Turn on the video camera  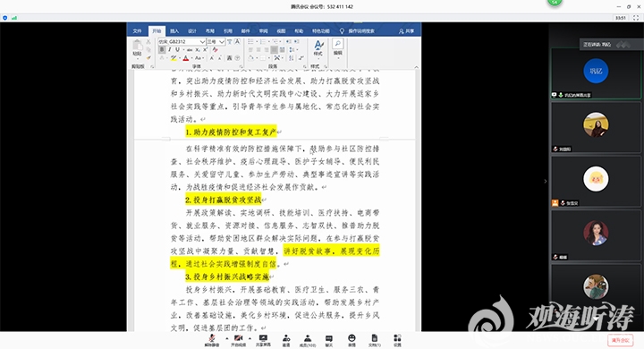238,339
